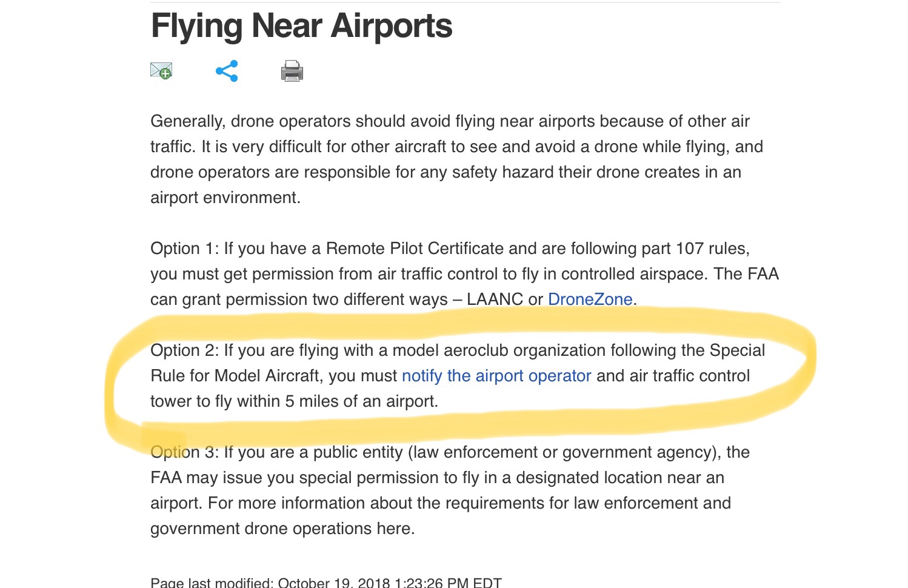Click the email this page envelope icon

pyautogui.click(x=161, y=71)
